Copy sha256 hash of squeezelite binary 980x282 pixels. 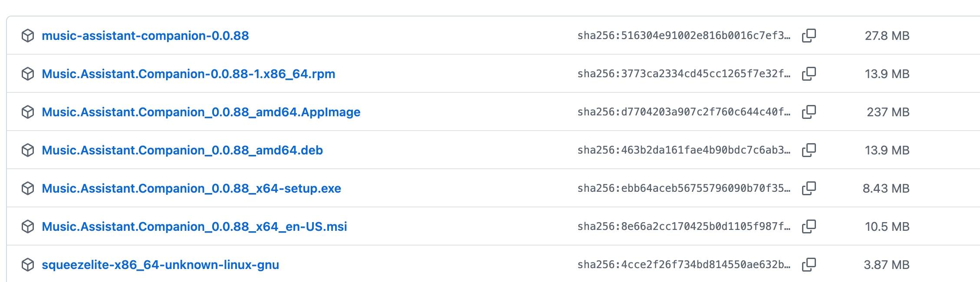coord(809,265)
